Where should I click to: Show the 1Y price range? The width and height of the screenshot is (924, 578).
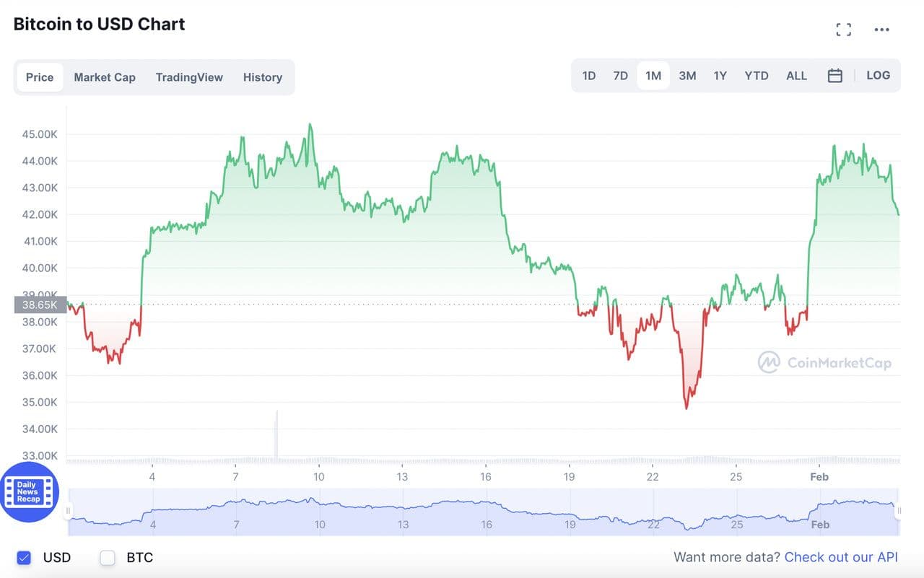pyautogui.click(x=720, y=76)
